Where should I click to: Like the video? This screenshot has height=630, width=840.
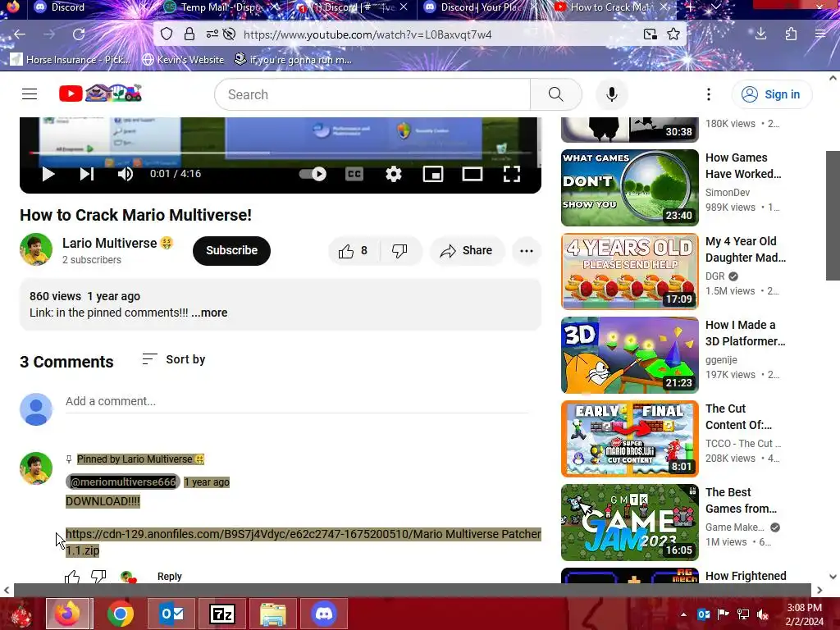coord(353,251)
